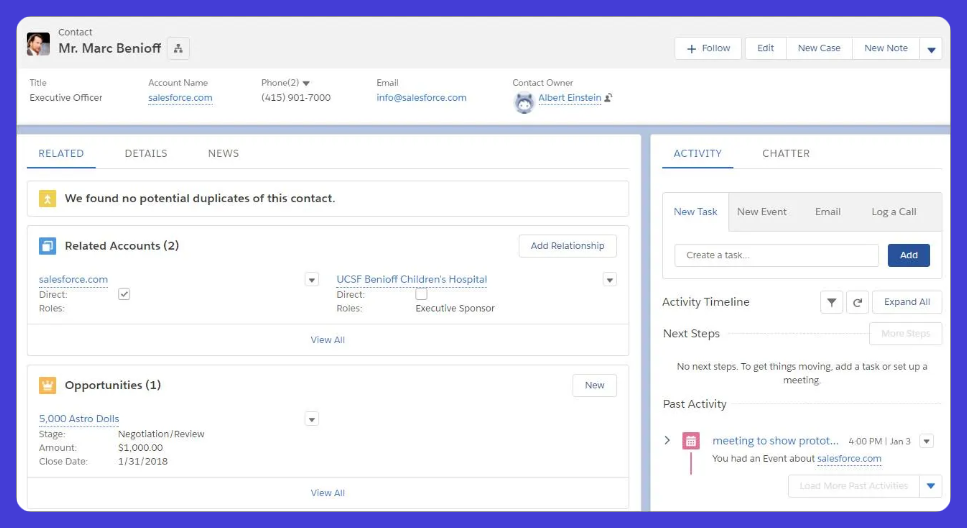The height and width of the screenshot is (528, 967).
Task: Open the activity timeline filter icon
Action: [831, 302]
